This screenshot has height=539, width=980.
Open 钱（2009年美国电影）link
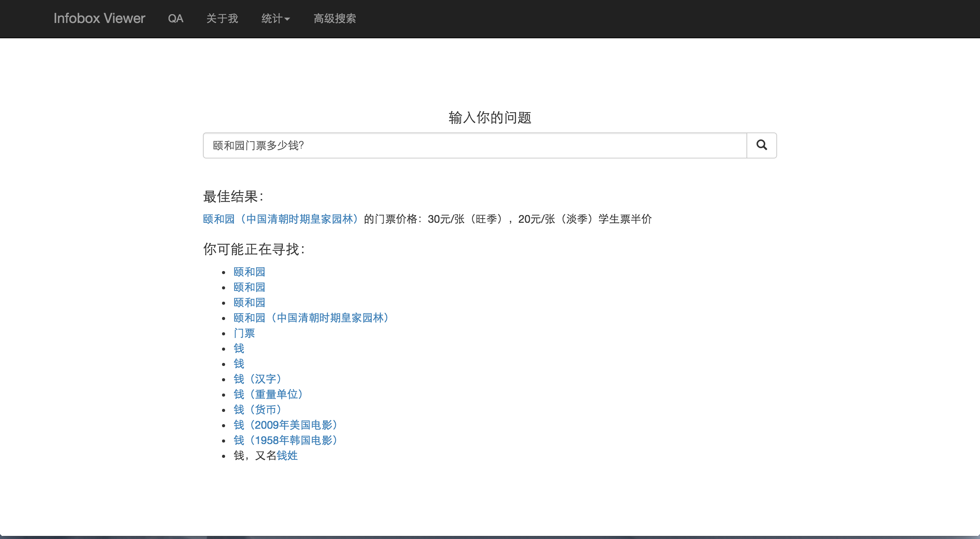tap(286, 425)
